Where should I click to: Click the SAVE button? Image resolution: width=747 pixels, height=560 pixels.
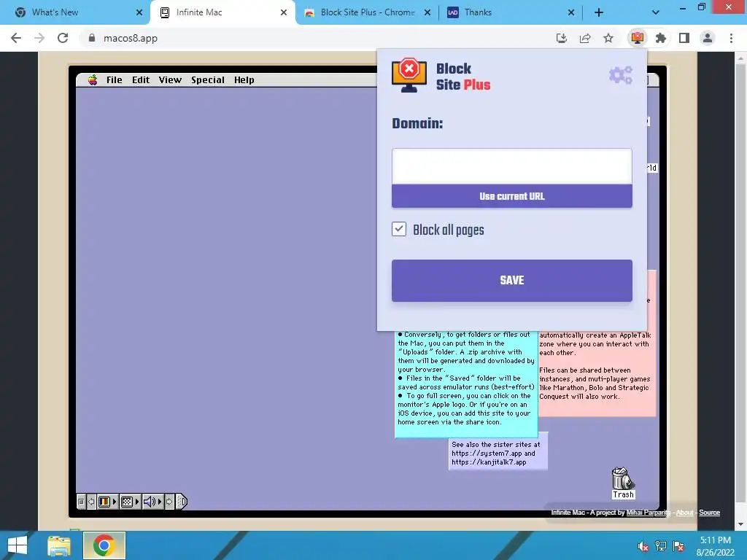coord(511,281)
